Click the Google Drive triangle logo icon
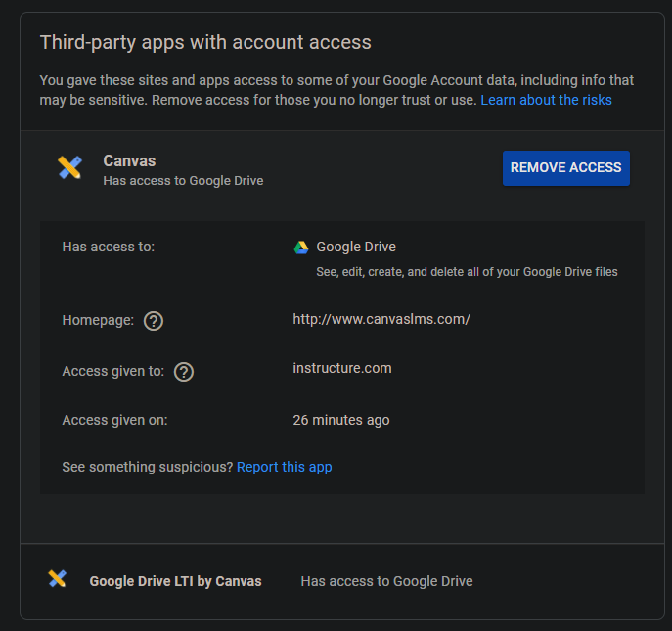This screenshot has width=672, height=631. coord(301,248)
